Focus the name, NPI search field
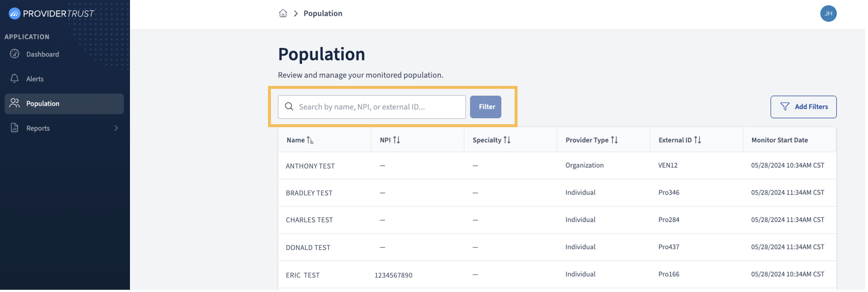Screen dimensions: 868x292 (372, 107)
